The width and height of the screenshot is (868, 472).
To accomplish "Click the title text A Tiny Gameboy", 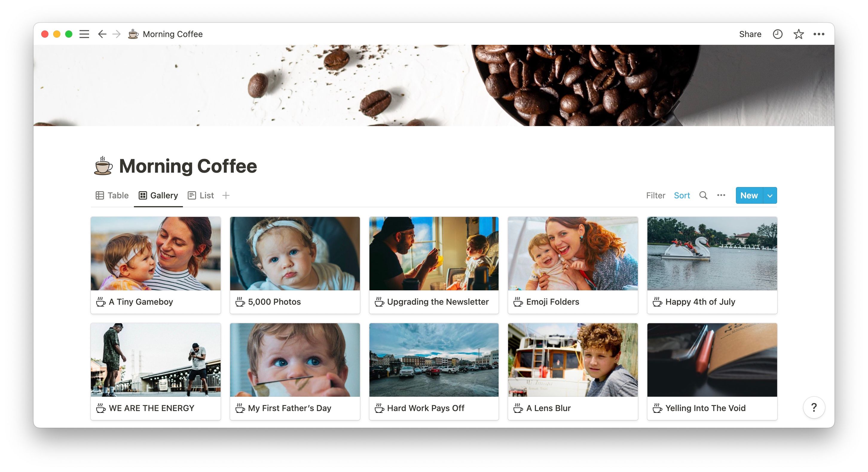I will (x=141, y=302).
